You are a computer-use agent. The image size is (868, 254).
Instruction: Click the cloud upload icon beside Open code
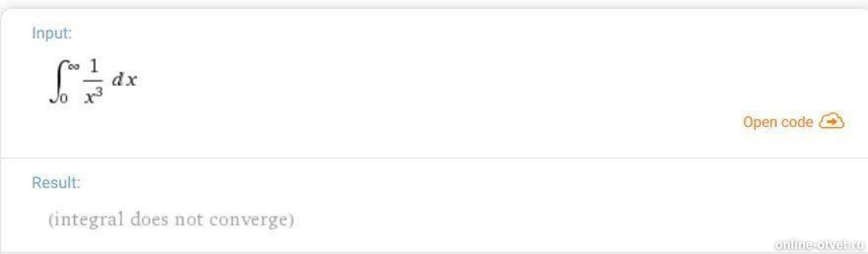(x=832, y=121)
